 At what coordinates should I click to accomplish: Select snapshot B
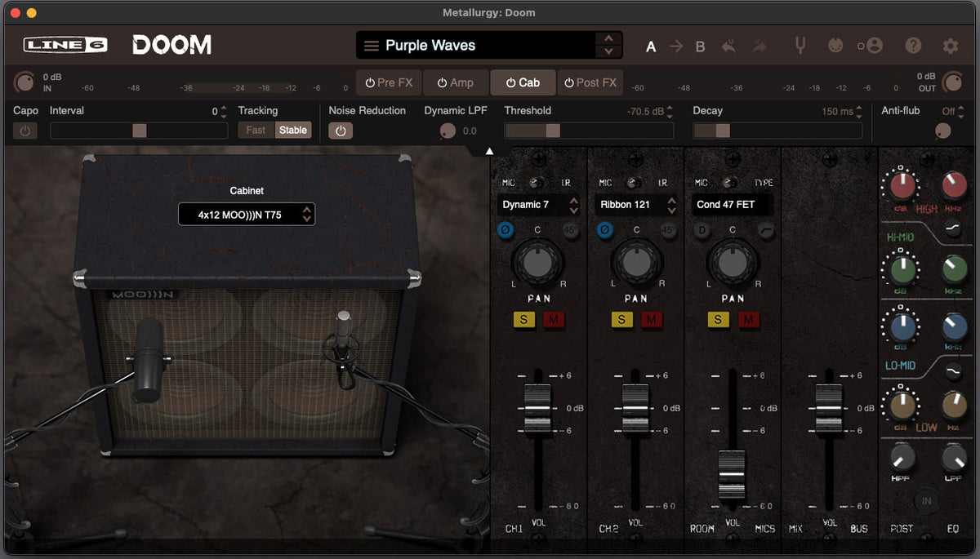pyautogui.click(x=700, y=47)
